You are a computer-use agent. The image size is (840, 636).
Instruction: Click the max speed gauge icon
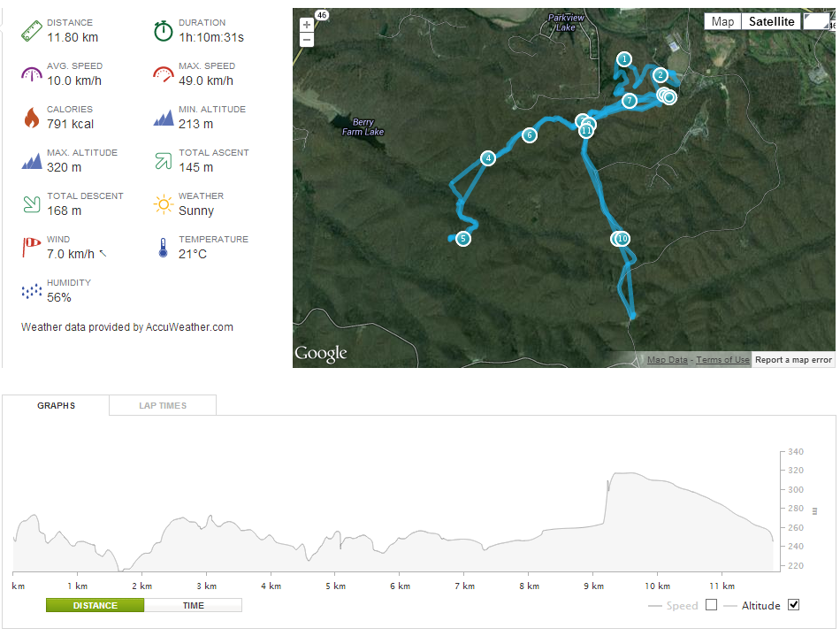164,74
